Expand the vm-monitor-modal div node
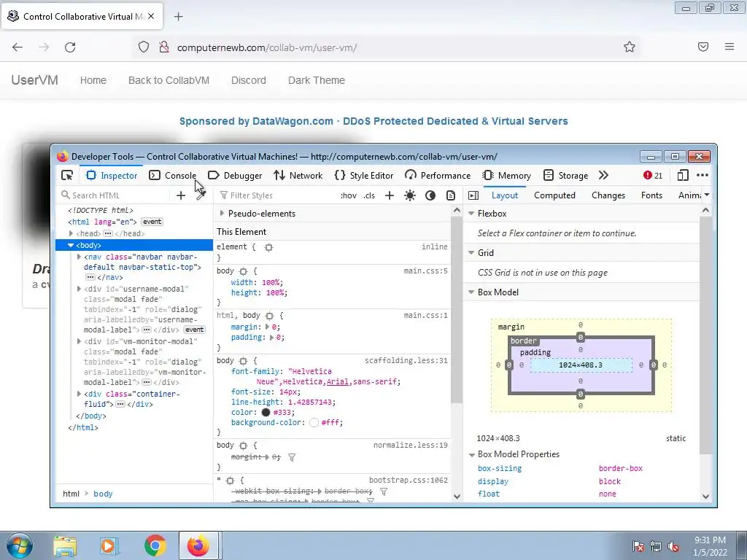 click(79, 341)
